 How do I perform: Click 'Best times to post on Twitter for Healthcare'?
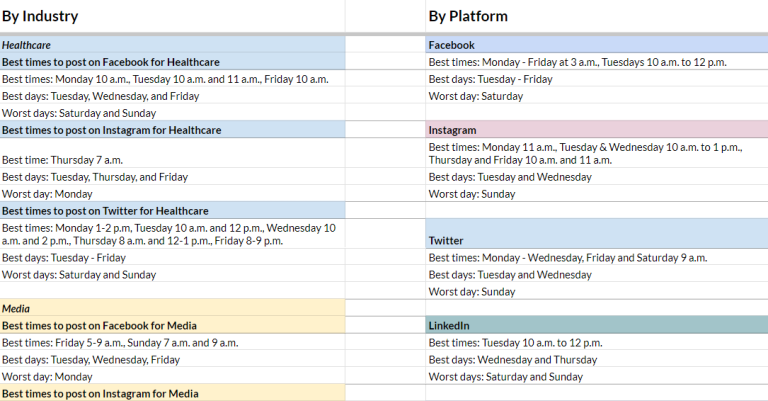[x=105, y=211]
